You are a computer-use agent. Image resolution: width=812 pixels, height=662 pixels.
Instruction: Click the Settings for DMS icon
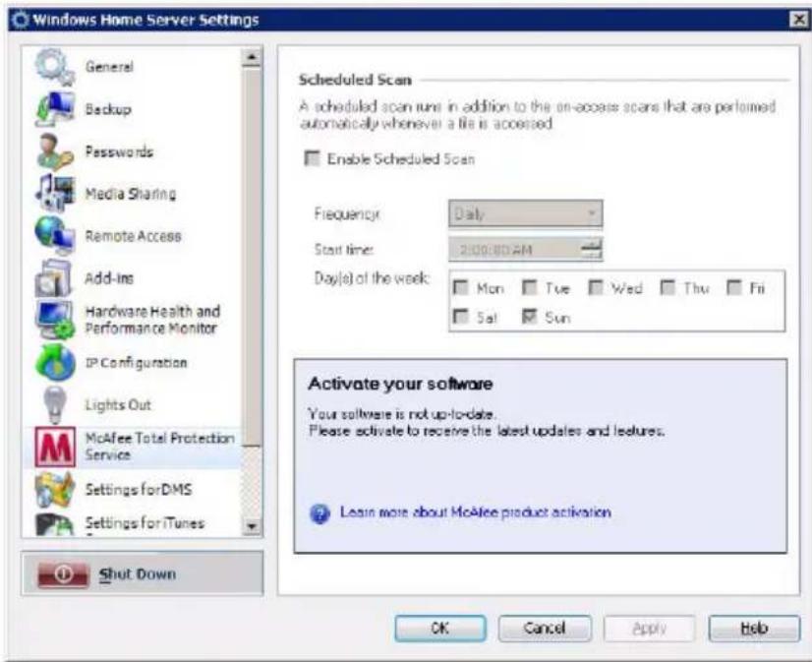point(54,490)
